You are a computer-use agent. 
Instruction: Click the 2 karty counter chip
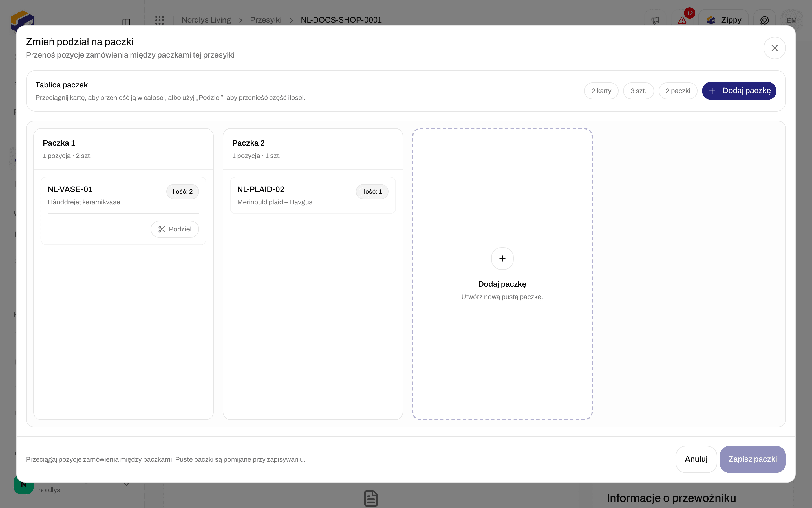click(x=601, y=91)
